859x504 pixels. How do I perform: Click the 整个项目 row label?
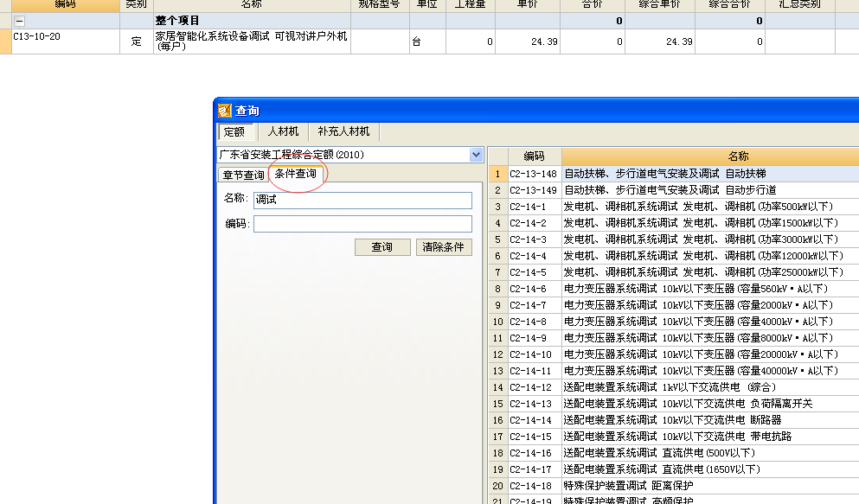coord(177,21)
